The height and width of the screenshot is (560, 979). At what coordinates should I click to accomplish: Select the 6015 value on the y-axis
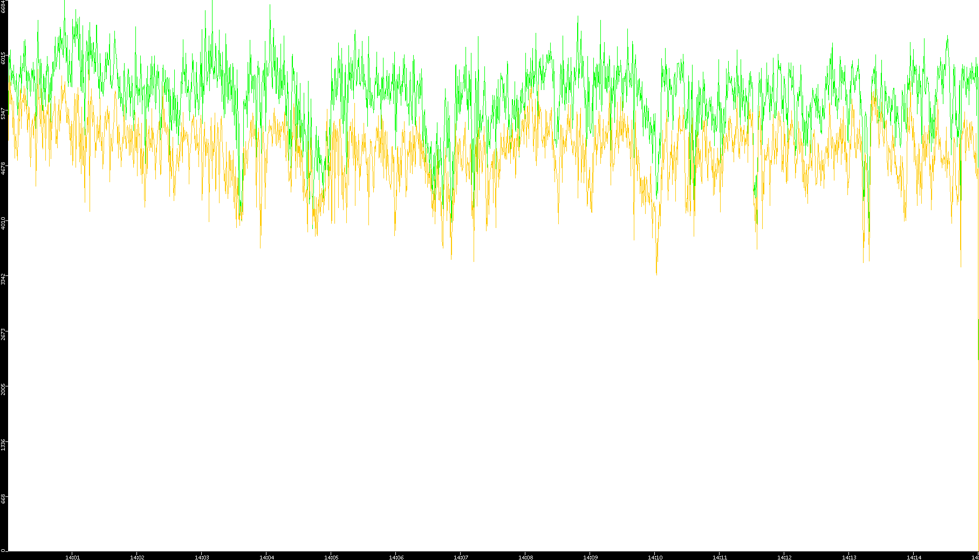point(4,58)
